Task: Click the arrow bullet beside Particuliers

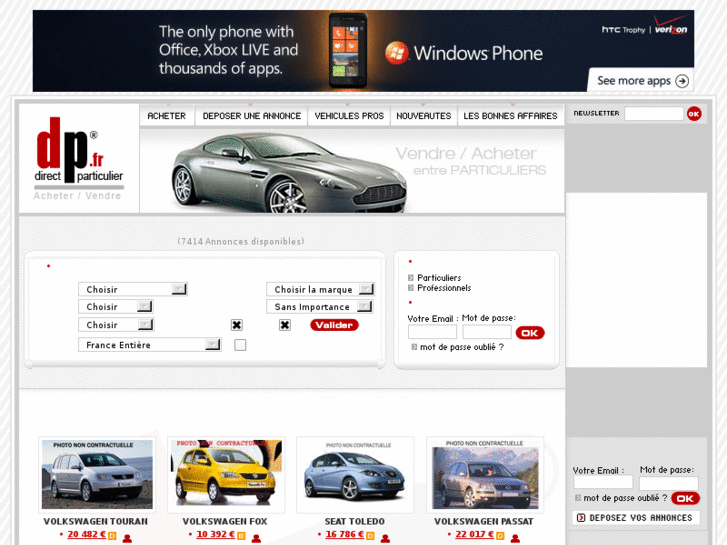Action: point(411,278)
